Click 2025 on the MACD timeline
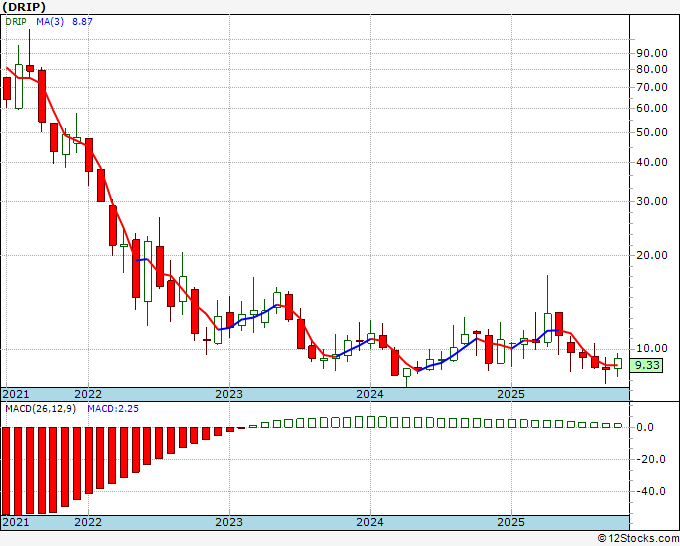Image resolution: width=680 pixels, height=546 pixels. point(511,522)
